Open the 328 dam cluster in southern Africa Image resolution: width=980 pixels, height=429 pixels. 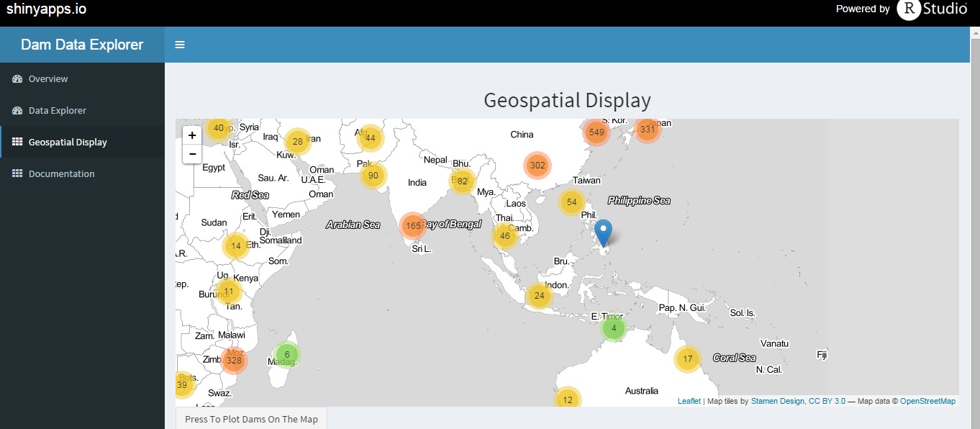pos(234,360)
